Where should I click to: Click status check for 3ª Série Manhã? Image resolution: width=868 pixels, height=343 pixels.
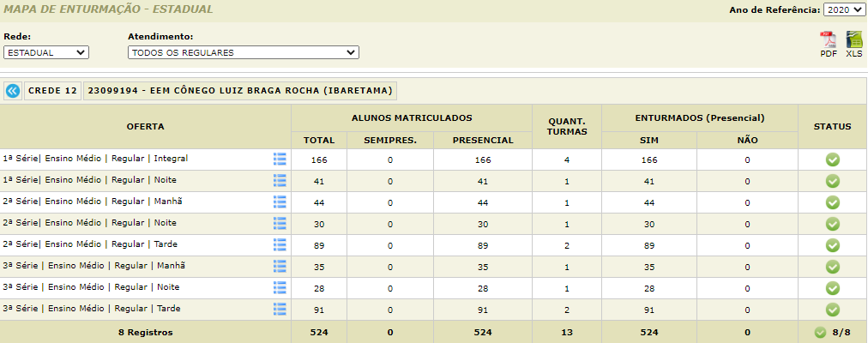[x=833, y=267]
